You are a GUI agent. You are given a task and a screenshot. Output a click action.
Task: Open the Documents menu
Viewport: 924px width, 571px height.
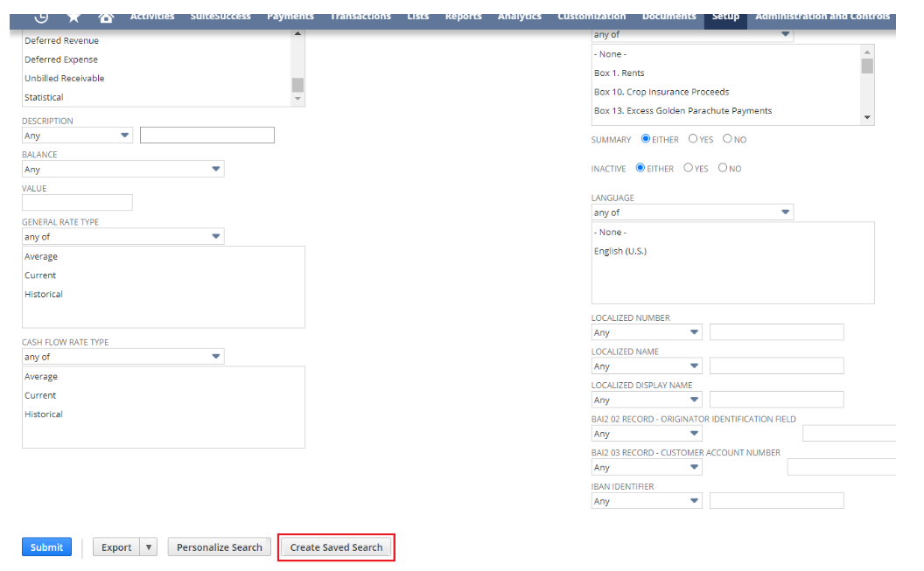point(668,17)
